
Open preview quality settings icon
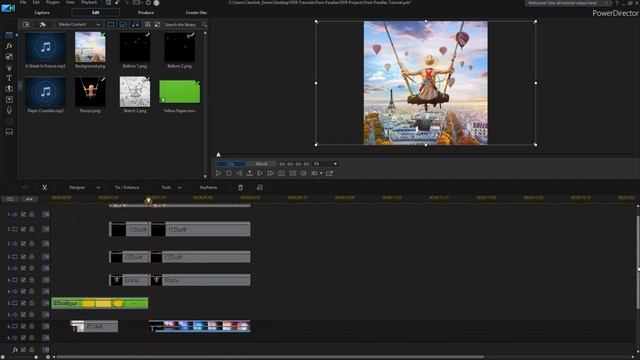pyautogui.click(x=293, y=173)
